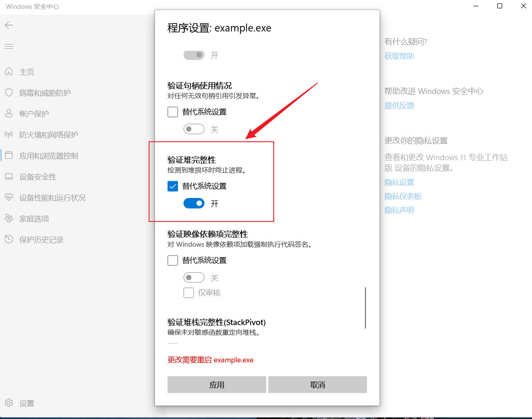
Task: Open 设备性能和运行状况 page
Action: 52,198
